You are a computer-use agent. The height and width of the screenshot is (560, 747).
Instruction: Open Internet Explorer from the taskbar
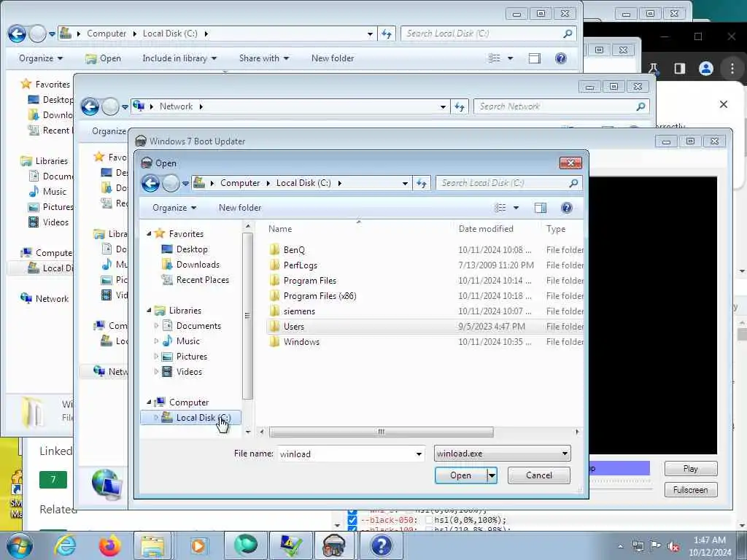tap(64, 545)
